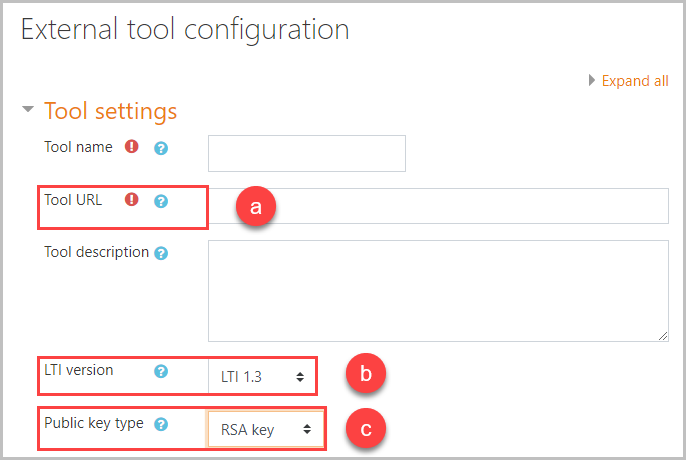The height and width of the screenshot is (460, 686).
Task: Click the required icon beside Tool URL
Action: (132, 199)
